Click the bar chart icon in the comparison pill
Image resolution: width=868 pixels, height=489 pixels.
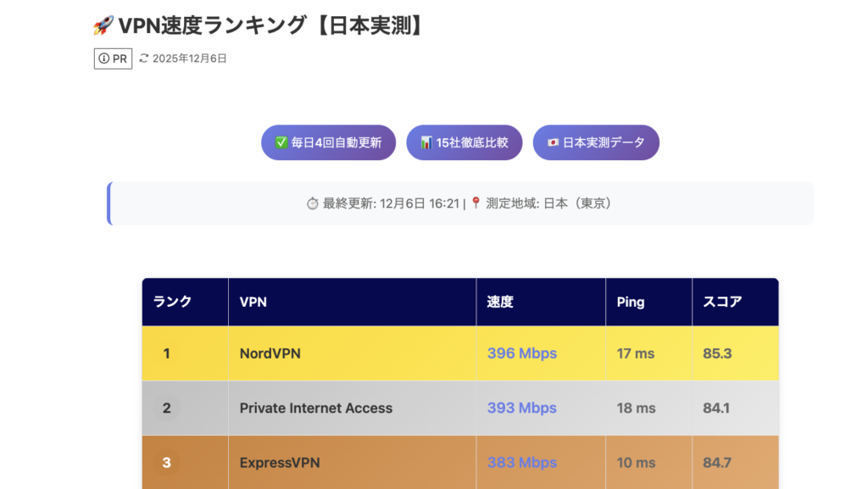(x=426, y=142)
